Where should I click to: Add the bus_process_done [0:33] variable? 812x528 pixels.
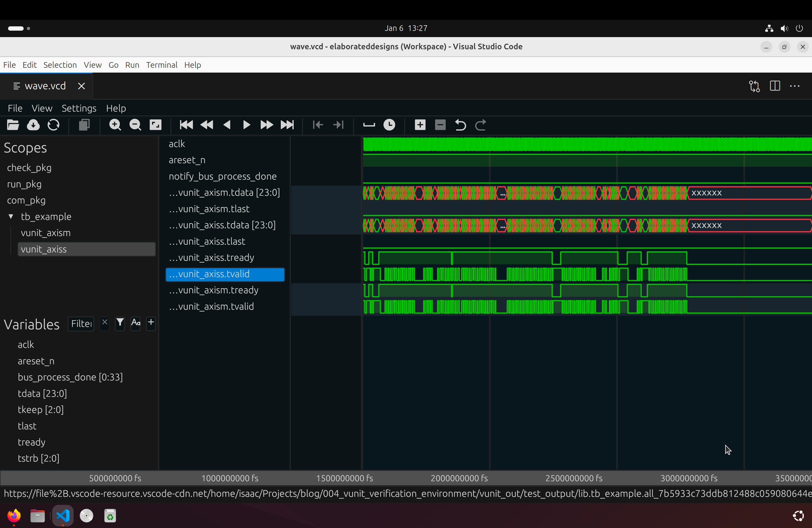tap(70, 377)
